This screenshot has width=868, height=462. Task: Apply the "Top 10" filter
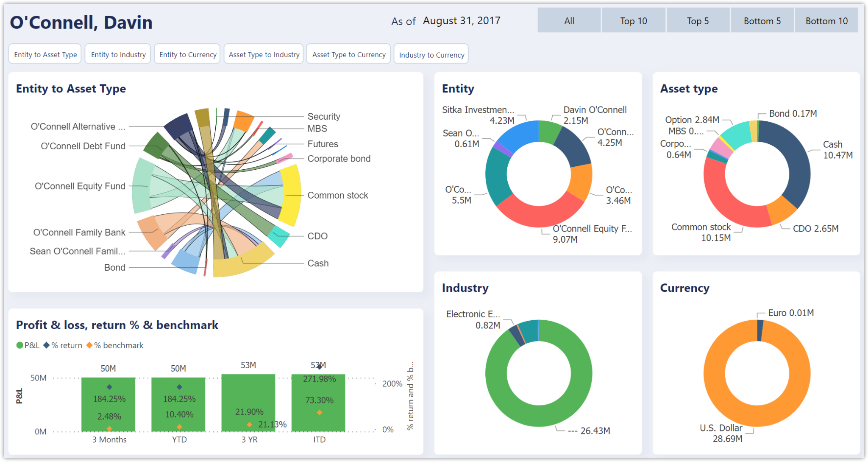point(633,20)
